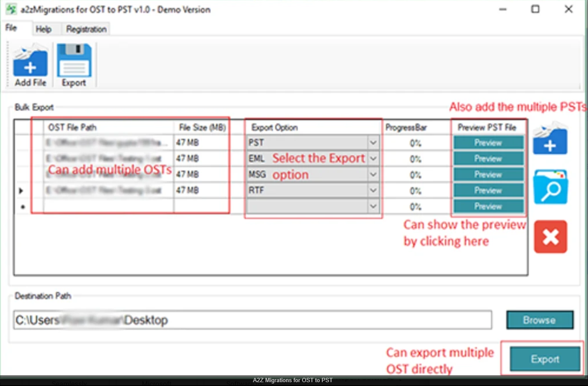Open the Help menu
This screenshot has height=386, width=588.
pos(43,29)
